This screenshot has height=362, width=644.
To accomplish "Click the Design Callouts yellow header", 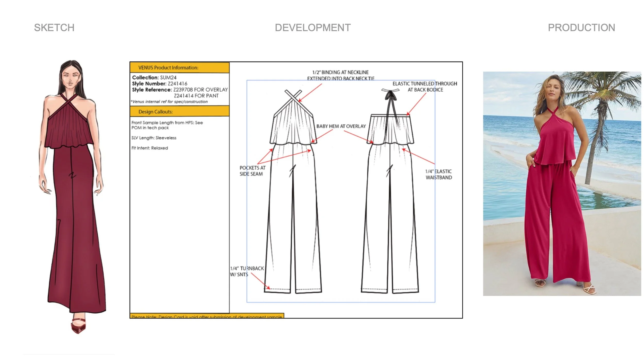I will 180,112.
